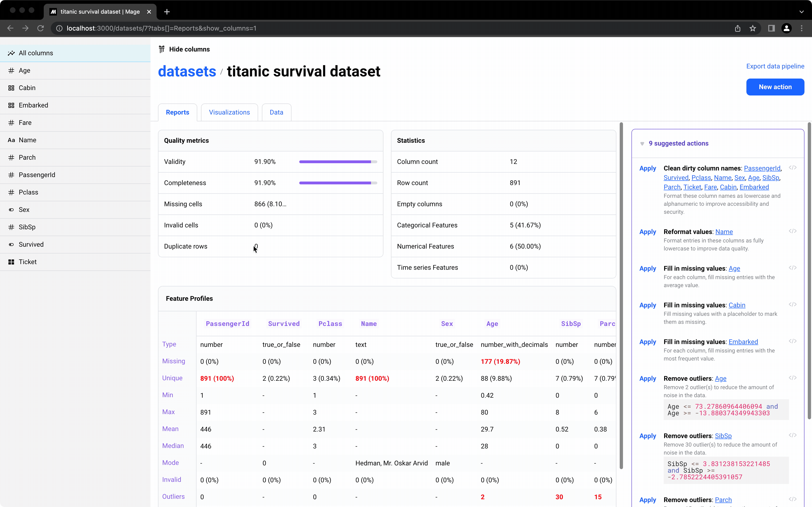Image resolution: width=812 pixels, height=507 pixels.
Task: Click the text type icon next to Name
Action: pyautogui.click(x=11, y=140)
